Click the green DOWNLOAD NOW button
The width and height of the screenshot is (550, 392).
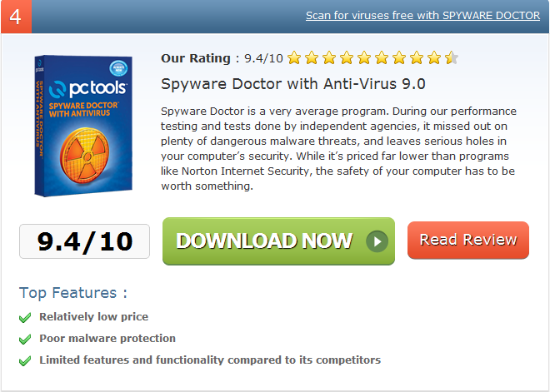[278, 241]
